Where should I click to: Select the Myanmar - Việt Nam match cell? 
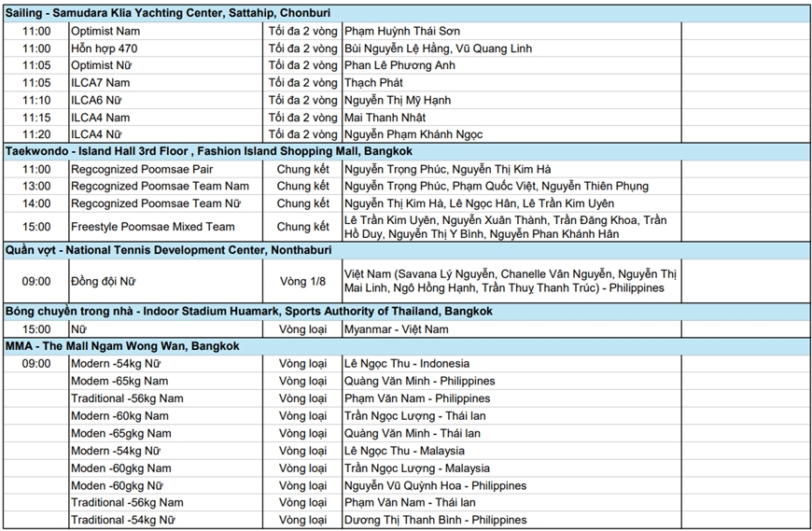pos(396,329)
